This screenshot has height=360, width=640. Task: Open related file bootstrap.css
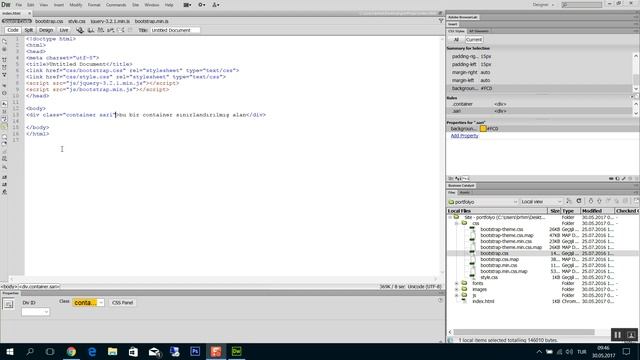click(49, 21)
